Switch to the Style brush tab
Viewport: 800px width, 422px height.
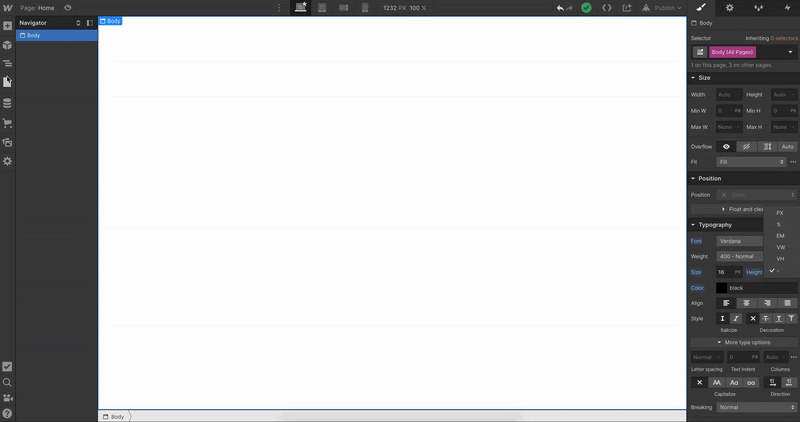click(701, 8)
